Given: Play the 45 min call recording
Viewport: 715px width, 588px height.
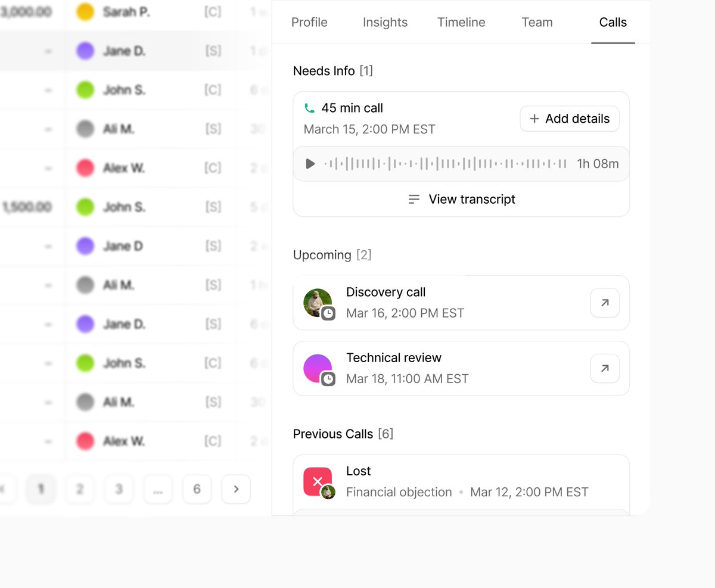Looking at the screenshot, I should click(x=310, y=164).
